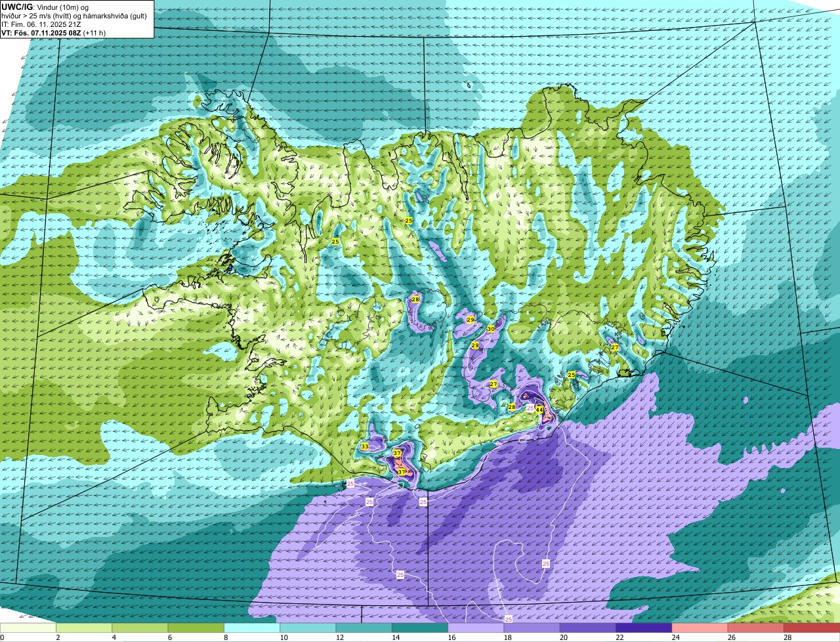840x642 pixels.
Task: Pick the 6–8 m/s olive green legend swatch
Action: [x=196, y=628]
